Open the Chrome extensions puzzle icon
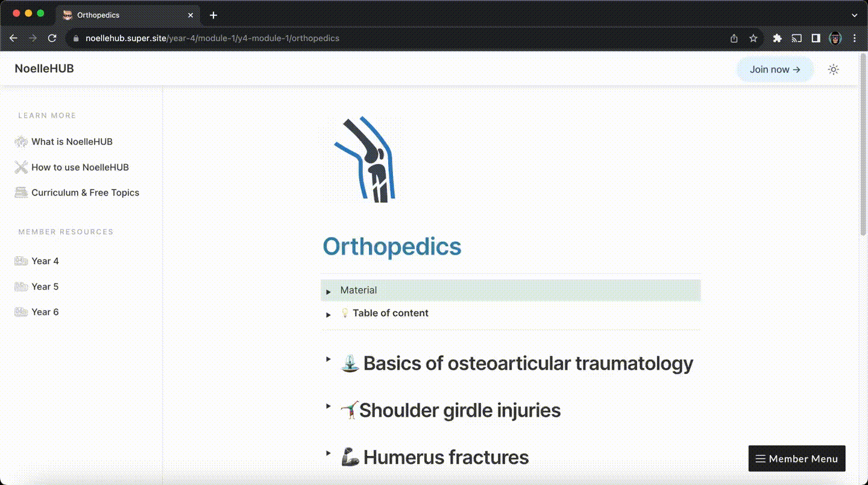Viewport: 868px width, 485px height. click(777, 38)
